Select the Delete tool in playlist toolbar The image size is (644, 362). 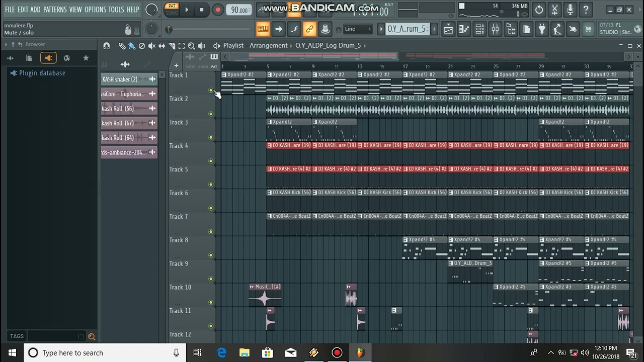coord(142,46)
